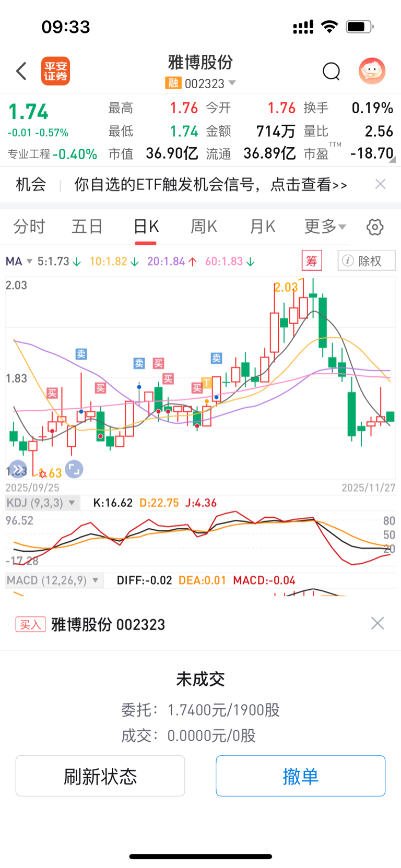Tap the K:16.62 KDJ value

tap(113, 503)
